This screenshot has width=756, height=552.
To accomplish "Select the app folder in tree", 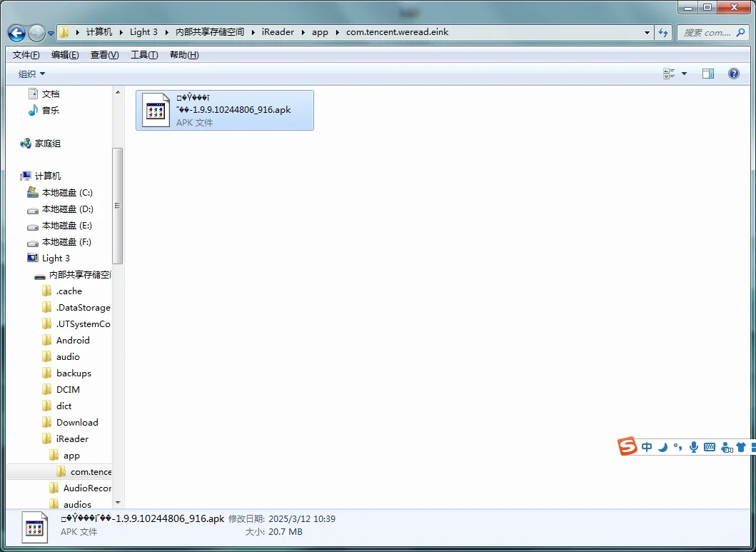I will [x=65, y=456].
